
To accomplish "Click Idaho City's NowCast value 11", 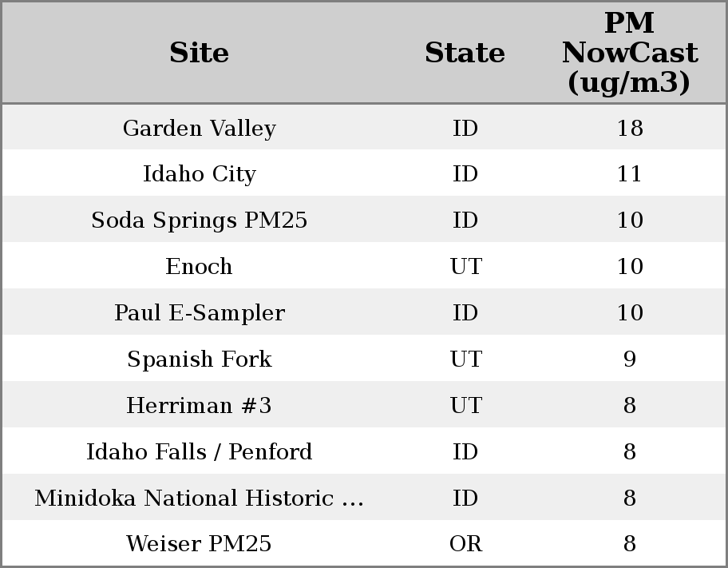I will point(629,174).
